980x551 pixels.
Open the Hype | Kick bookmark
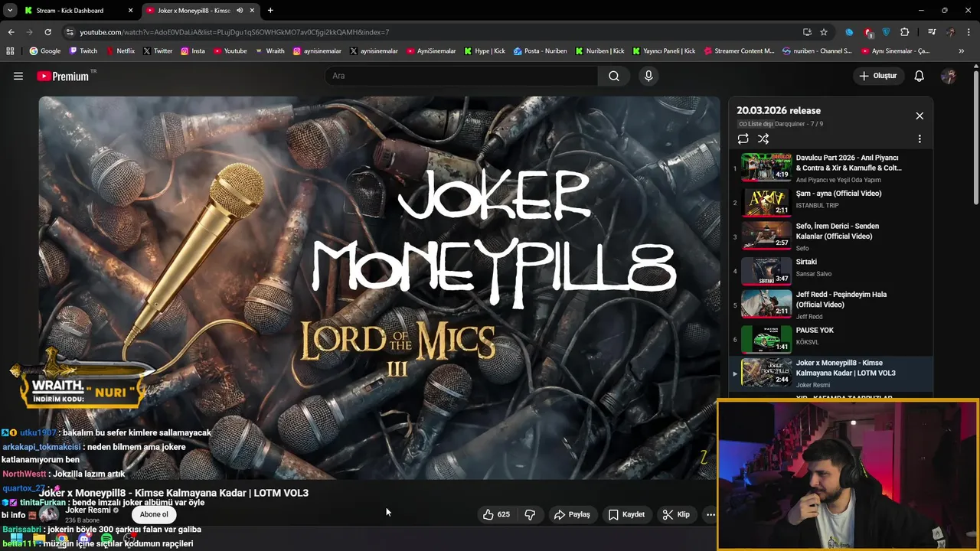[x=485, y=51]
